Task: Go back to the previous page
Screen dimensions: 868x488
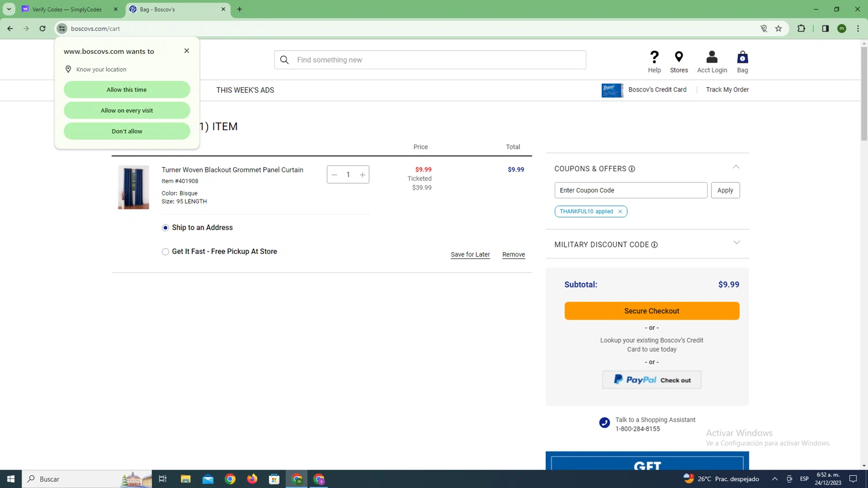Action: tap(10, 28)
